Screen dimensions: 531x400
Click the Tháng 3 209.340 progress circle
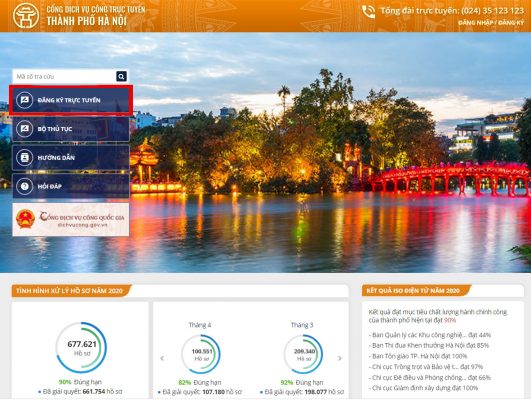coord(303,354)
